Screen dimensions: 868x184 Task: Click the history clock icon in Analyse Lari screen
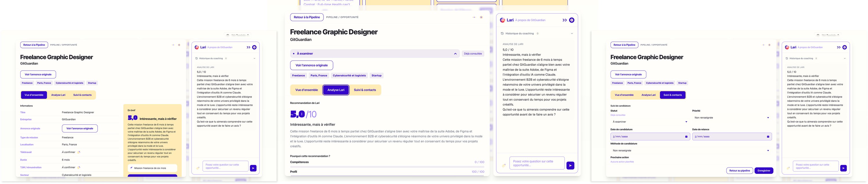click(502, 33)
